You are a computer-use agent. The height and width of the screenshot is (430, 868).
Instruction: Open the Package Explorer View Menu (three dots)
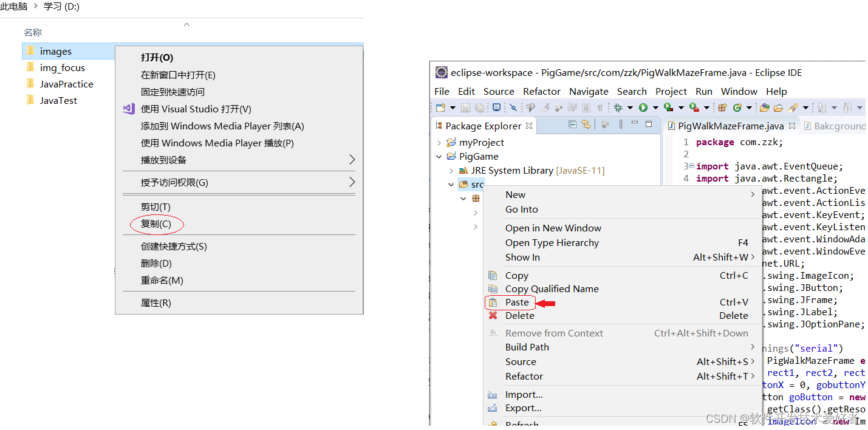(x=621, y=124)
